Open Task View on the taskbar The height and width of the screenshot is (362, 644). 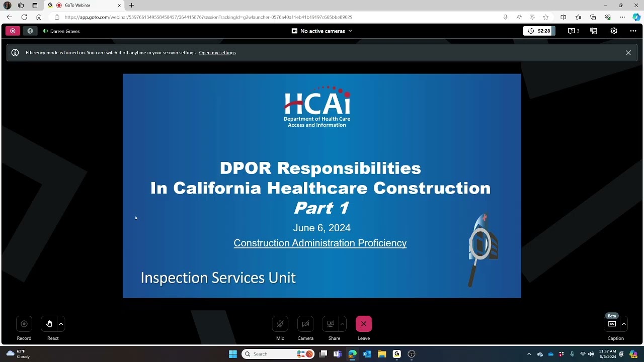coord(323,354)
